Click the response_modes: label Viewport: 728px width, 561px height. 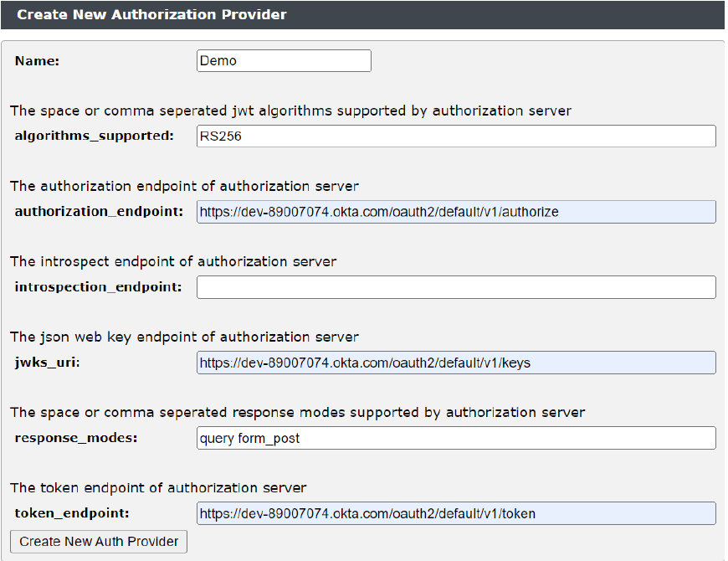click(75, 437)
